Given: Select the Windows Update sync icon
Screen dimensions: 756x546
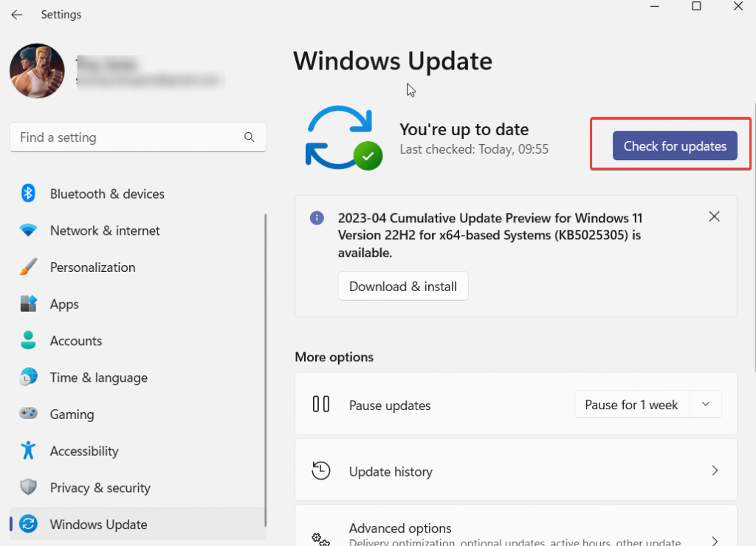Looking at the screenshot, I should 27,524.
